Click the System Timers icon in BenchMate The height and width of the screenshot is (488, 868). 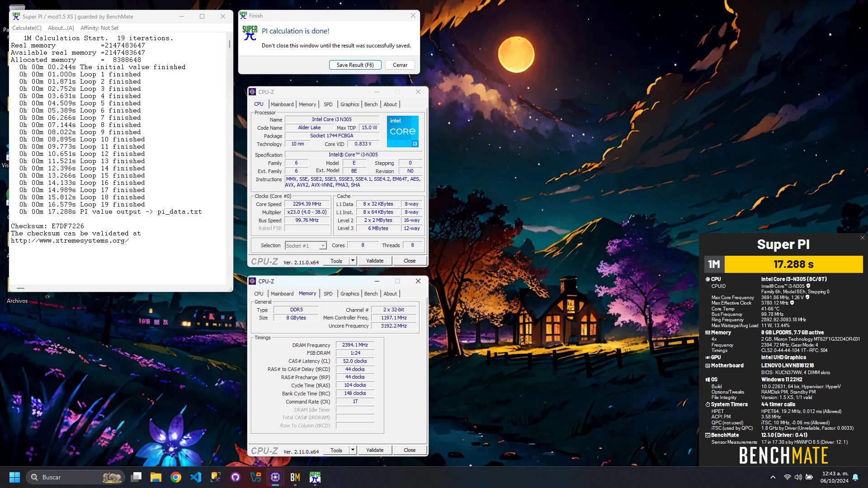coord(708,404)
